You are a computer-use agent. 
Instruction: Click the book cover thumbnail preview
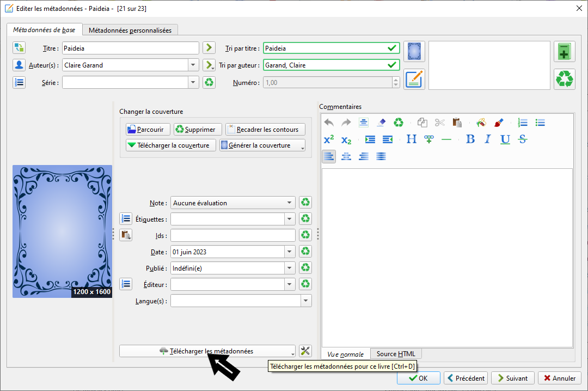(x=62, y=231)
